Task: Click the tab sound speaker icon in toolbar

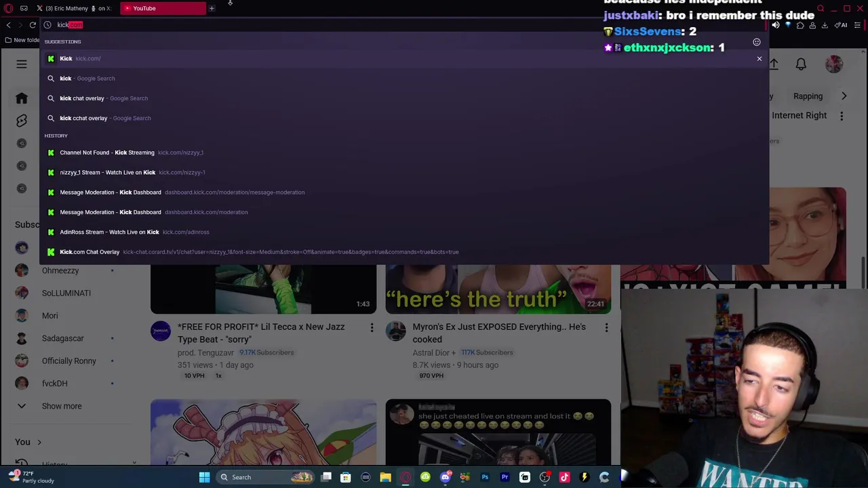Action: [776, 25]
